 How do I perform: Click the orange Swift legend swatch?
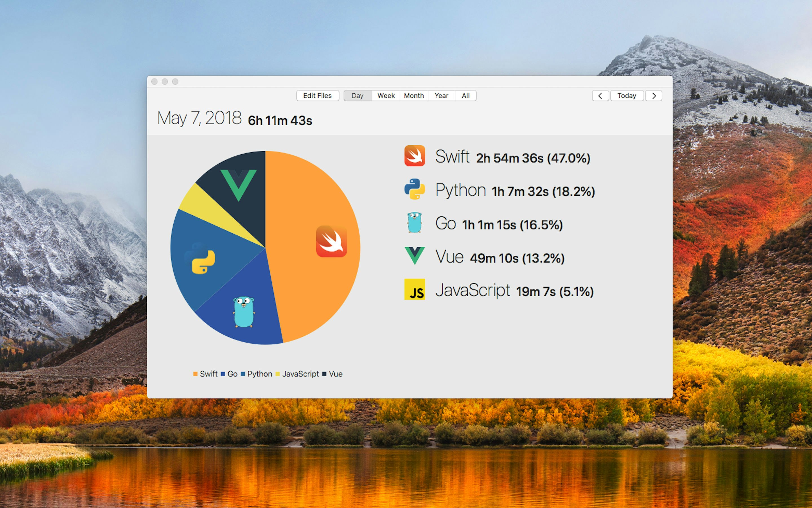195,374
